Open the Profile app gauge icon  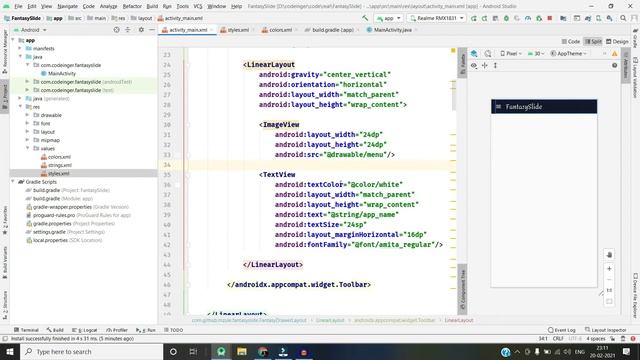tap(528, 18)
